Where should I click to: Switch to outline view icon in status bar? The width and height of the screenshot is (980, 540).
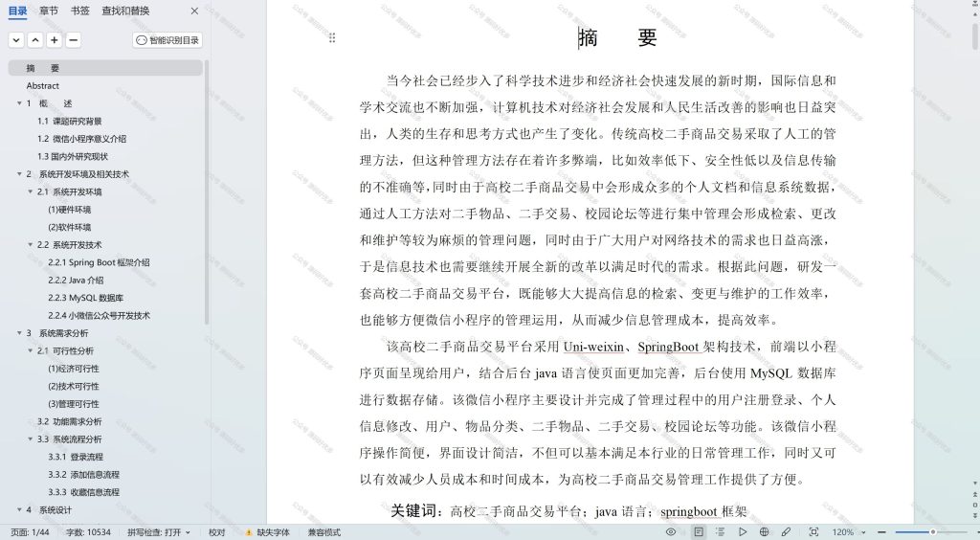tap(720, 532)
